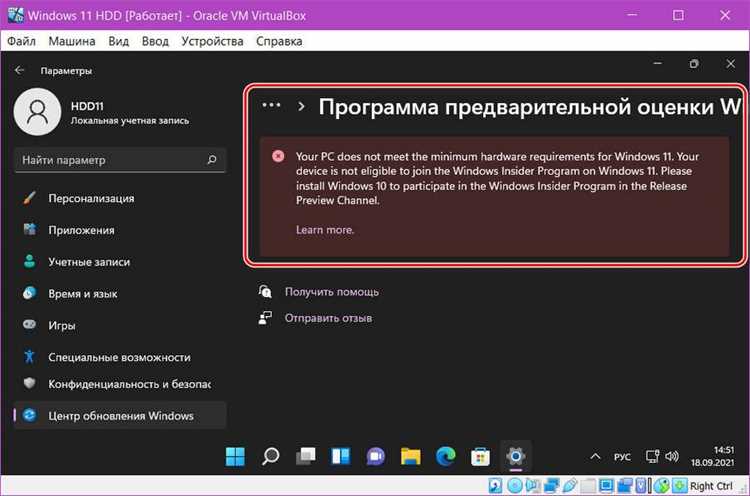Open Microsoft Store from the taskbar
Viewport: 750px width, 496px height.
(x=480, y=457)
